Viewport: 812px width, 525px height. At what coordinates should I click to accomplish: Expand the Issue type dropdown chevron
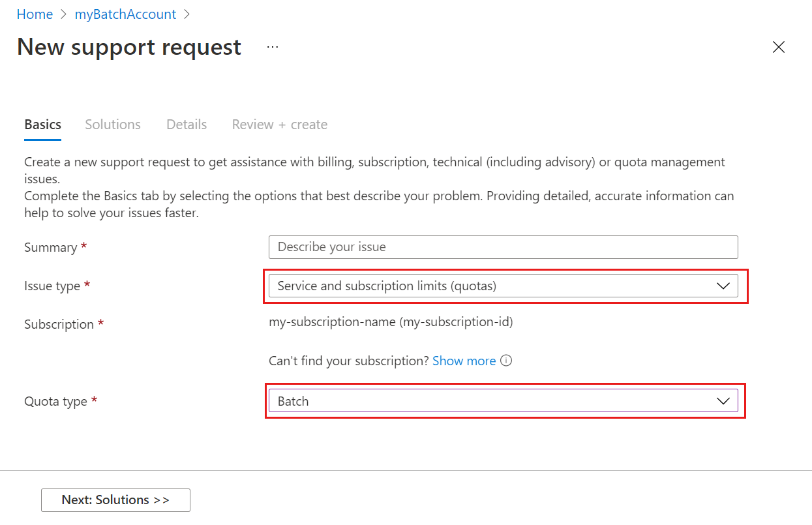[723, 286]
